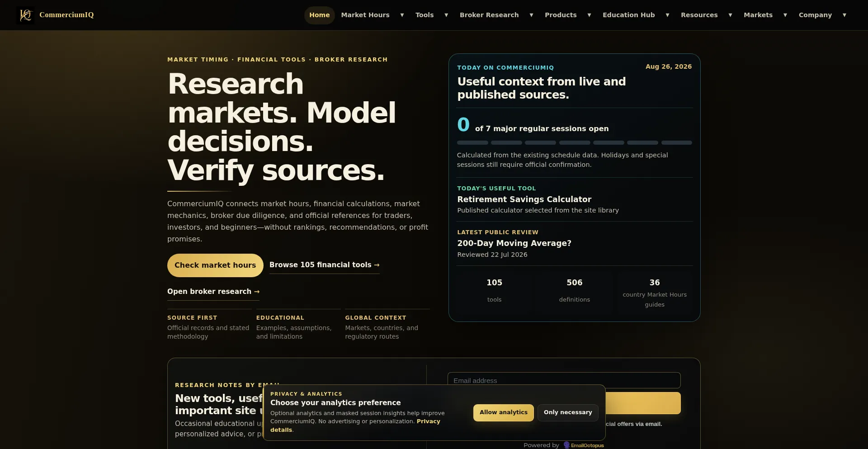Open the 200-Day Moving Average review

pos(514,243)
